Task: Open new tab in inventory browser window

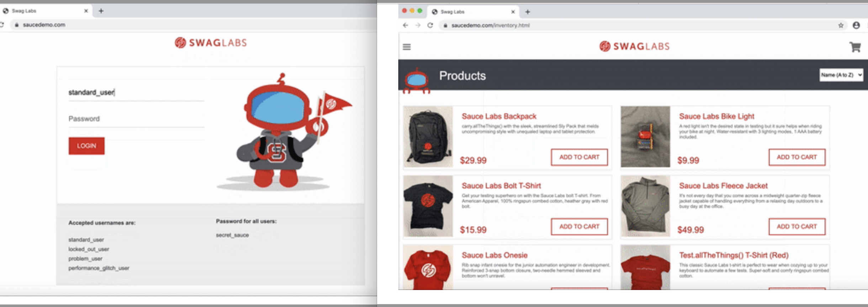Action: point(528,12)
